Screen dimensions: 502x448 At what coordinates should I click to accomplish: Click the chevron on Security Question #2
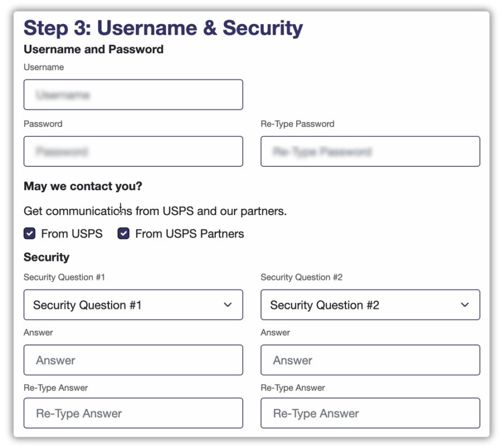click(x=465, y=305)
